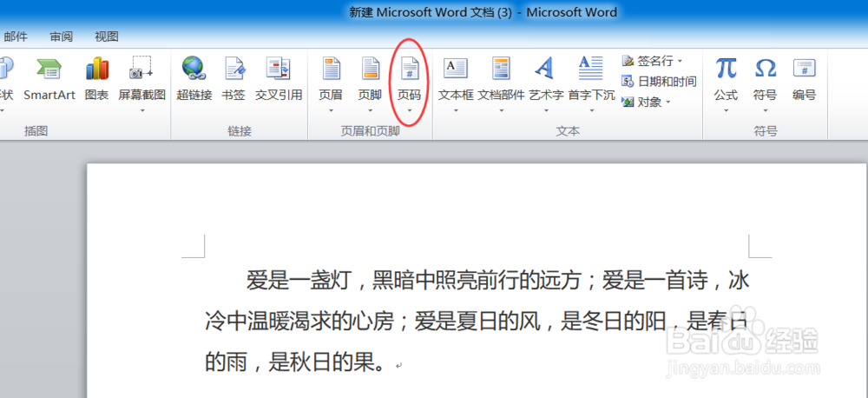Expand the 页眉 dropdown arrow
This screenshot has height=398, width=868.
pos(331,111)
